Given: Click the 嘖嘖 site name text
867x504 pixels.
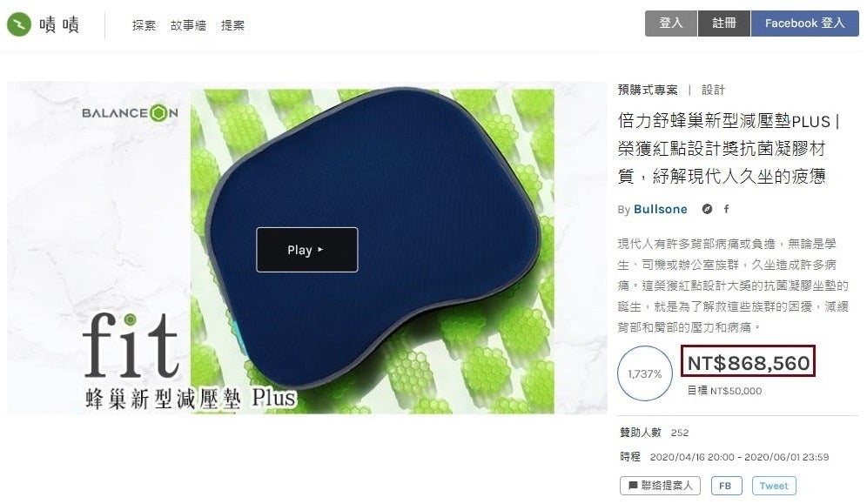Looking at the screenshot, I should click(x=59, y=25).
